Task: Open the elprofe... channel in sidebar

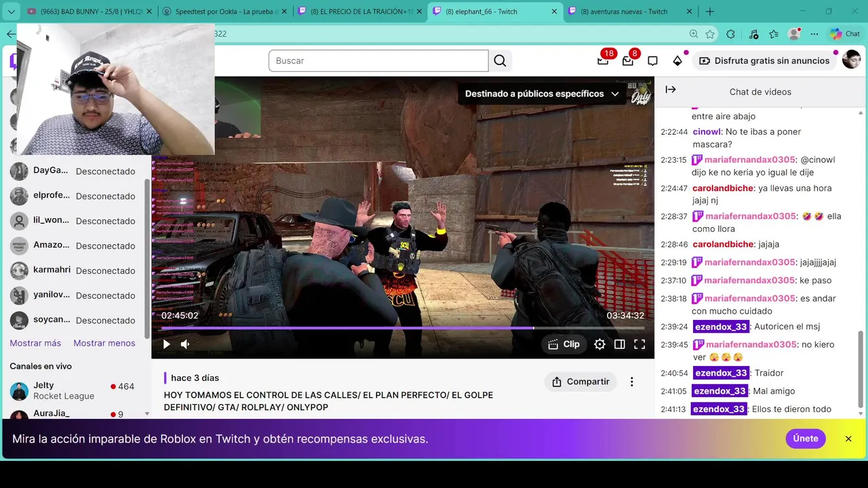Action: (73, 196)
